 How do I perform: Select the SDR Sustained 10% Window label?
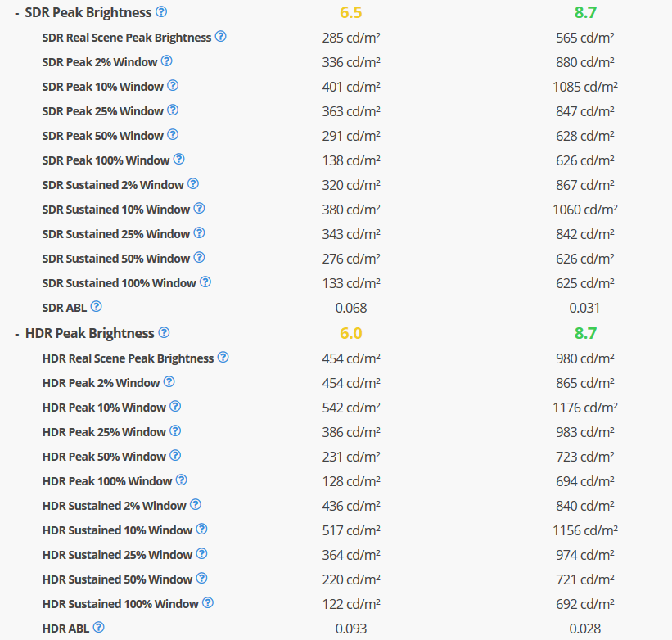point(115,210)
